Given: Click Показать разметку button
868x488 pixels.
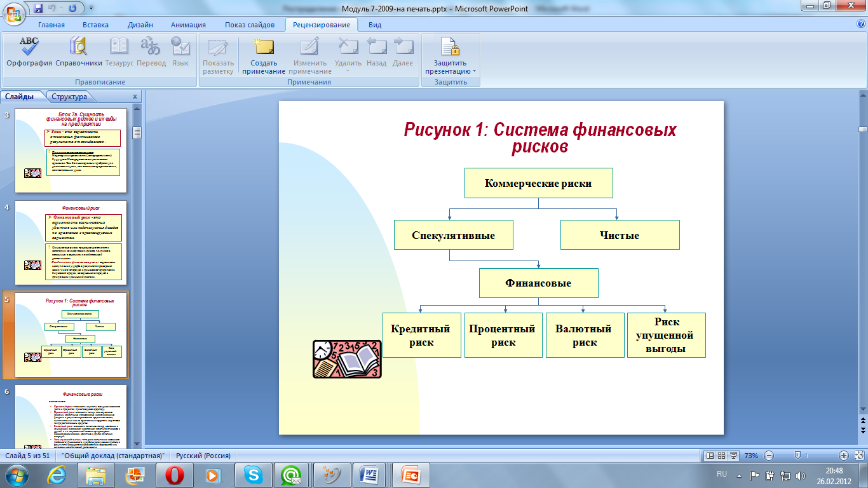Looking at the screenshot, I should [x=218, y=56].
